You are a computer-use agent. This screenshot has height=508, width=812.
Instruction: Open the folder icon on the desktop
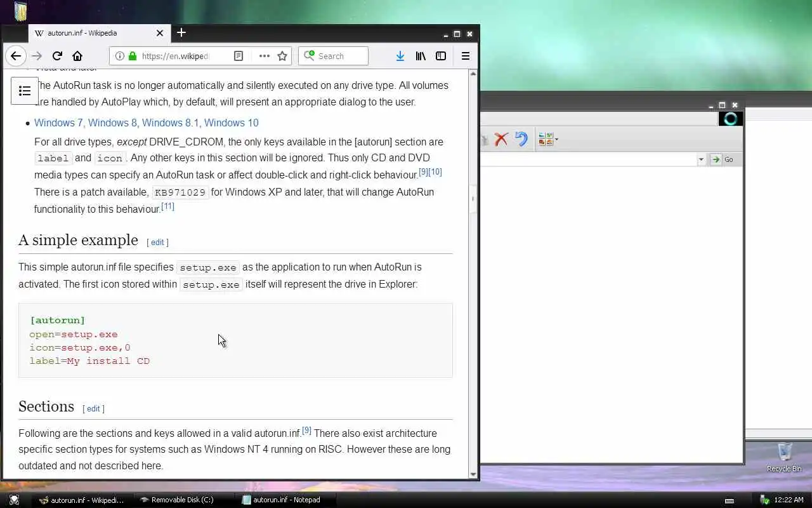click(x=20, y=11)
